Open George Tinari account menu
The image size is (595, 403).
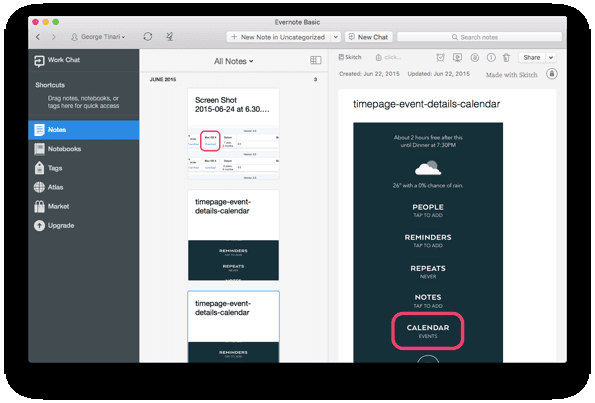(x=98, y=37)
